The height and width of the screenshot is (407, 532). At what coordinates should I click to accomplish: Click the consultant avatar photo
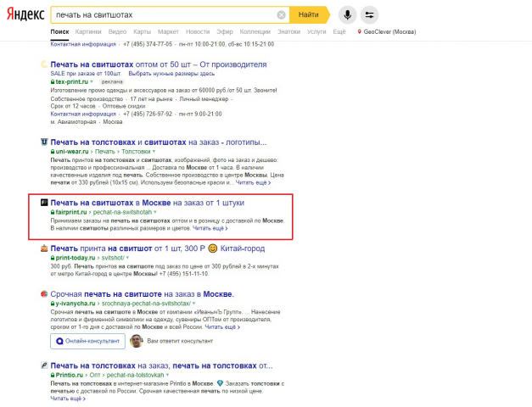click(137, 341)
